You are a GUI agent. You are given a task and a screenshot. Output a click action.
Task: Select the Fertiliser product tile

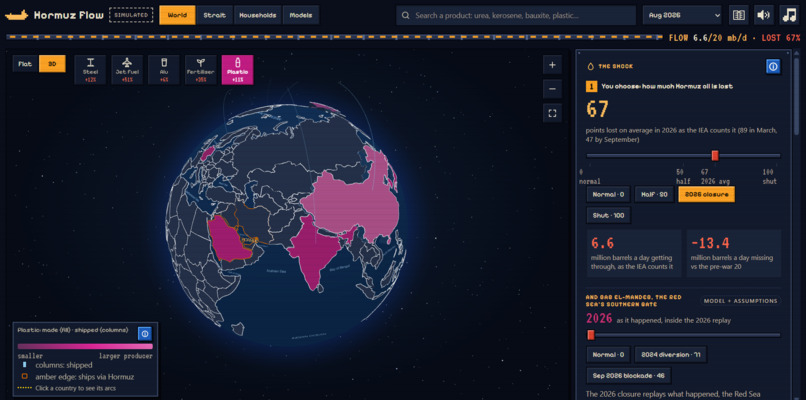pos(200,70)
